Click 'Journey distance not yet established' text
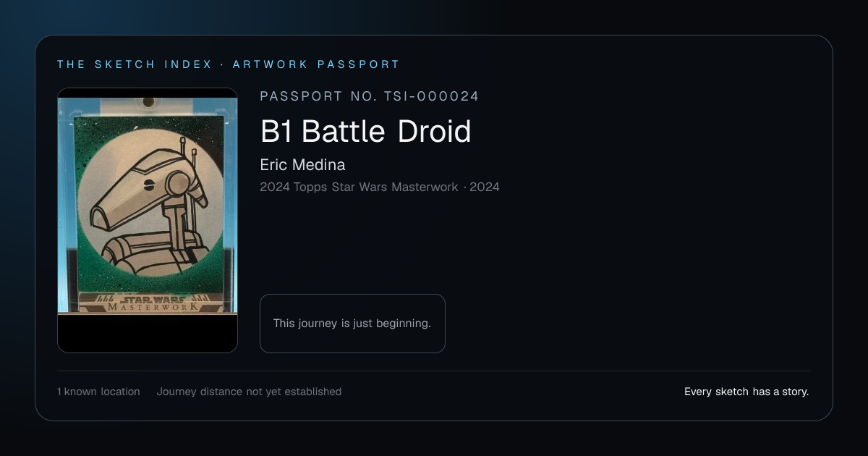The width and height of the screenshot is (868, 456). [249, 392]
